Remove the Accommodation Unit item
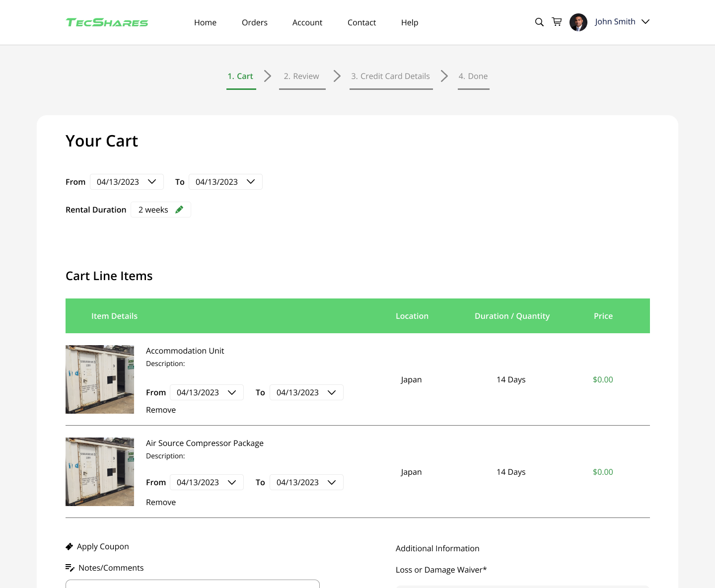 [x=161, y=410]
